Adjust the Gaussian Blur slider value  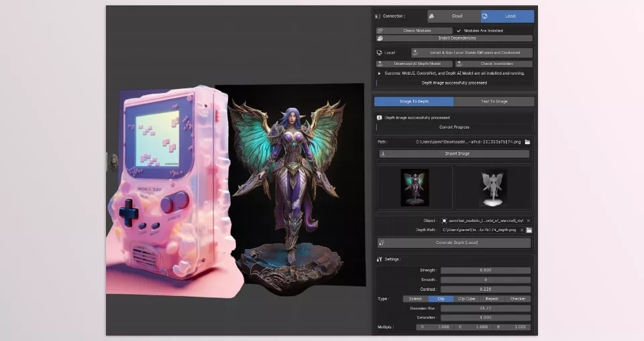click(x=486, y=308)
